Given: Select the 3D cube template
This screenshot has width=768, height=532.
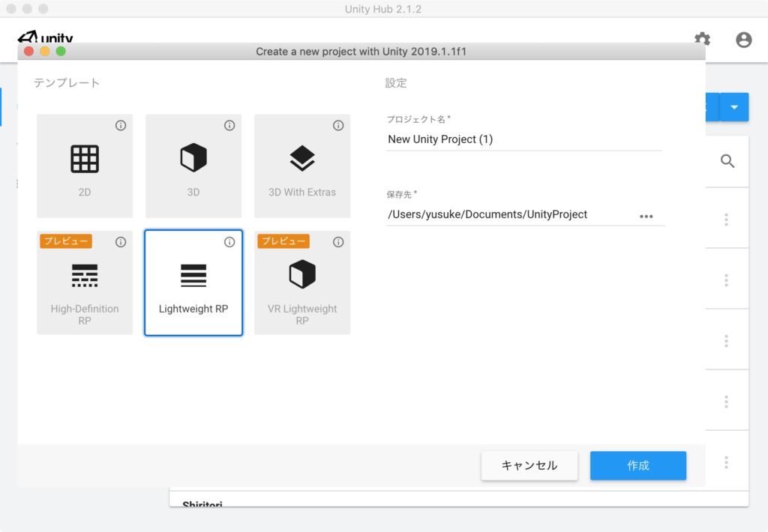Looking at the screenshot, I should point(193,166).
